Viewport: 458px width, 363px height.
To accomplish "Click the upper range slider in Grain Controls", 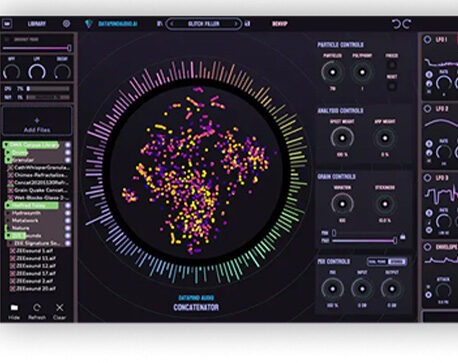I will 364,233.
